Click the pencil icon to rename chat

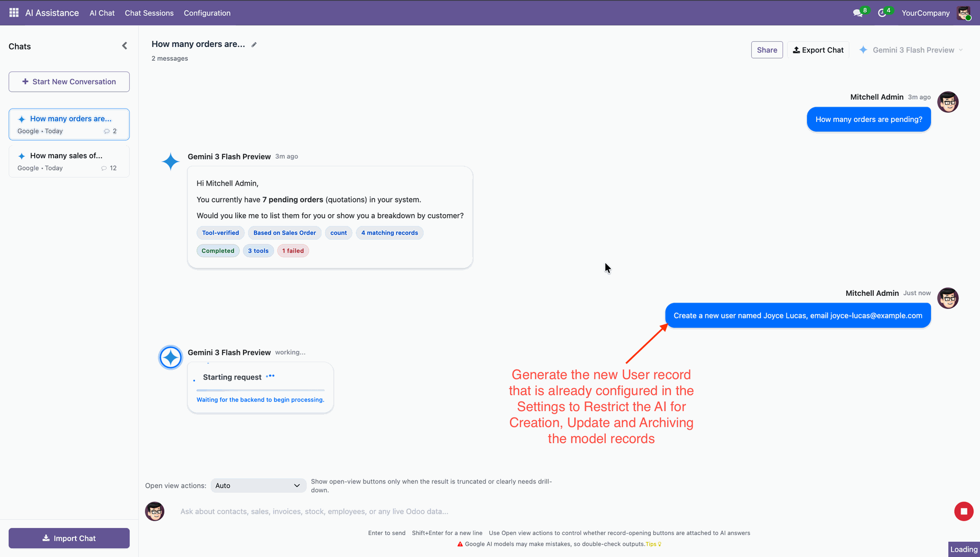(x=254, y=45)
